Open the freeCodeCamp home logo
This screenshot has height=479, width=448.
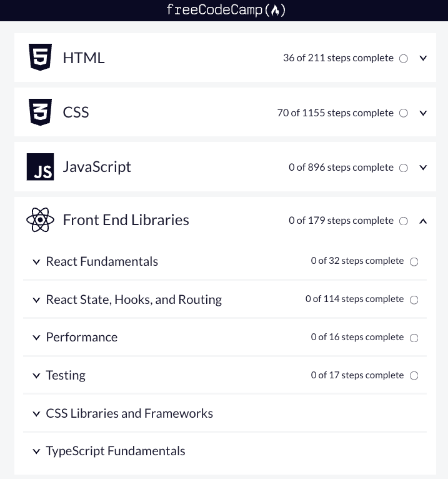(226, 10)
